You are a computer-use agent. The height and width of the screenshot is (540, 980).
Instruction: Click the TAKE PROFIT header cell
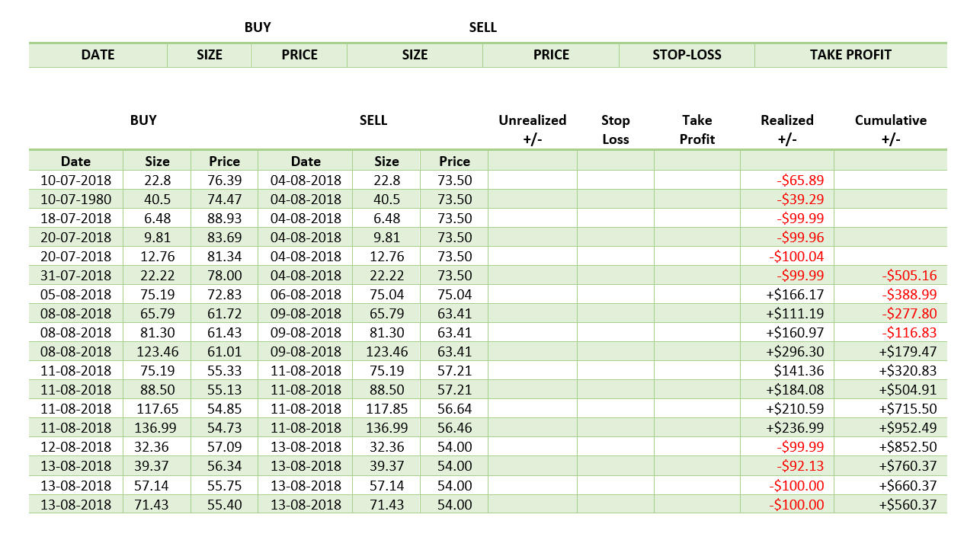point(850,55)
